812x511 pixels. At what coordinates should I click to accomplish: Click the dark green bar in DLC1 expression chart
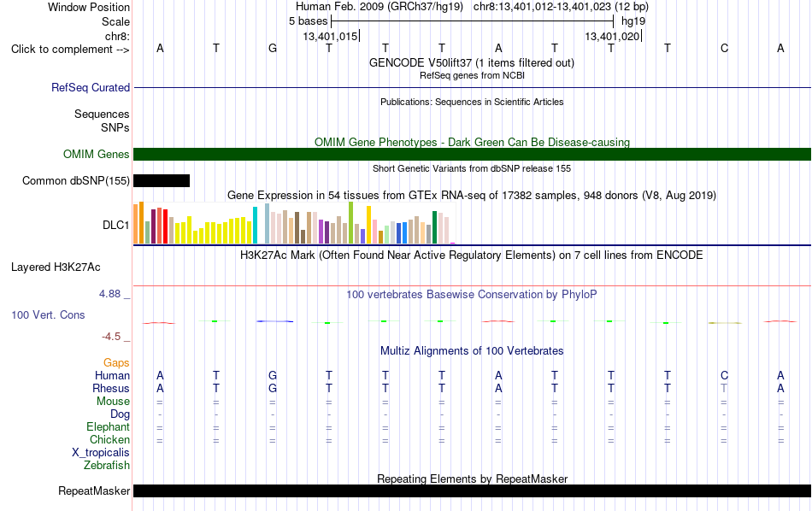(x=434, y=227)
